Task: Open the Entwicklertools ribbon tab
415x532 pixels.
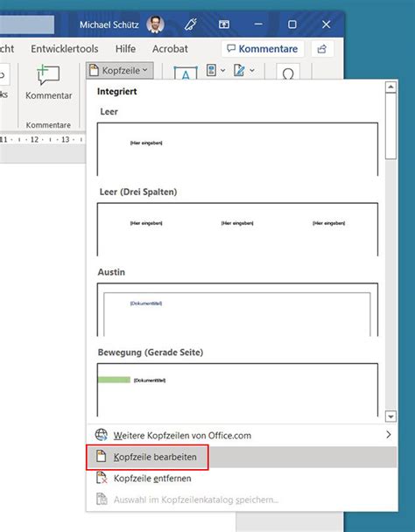Action: coord(65,49)
